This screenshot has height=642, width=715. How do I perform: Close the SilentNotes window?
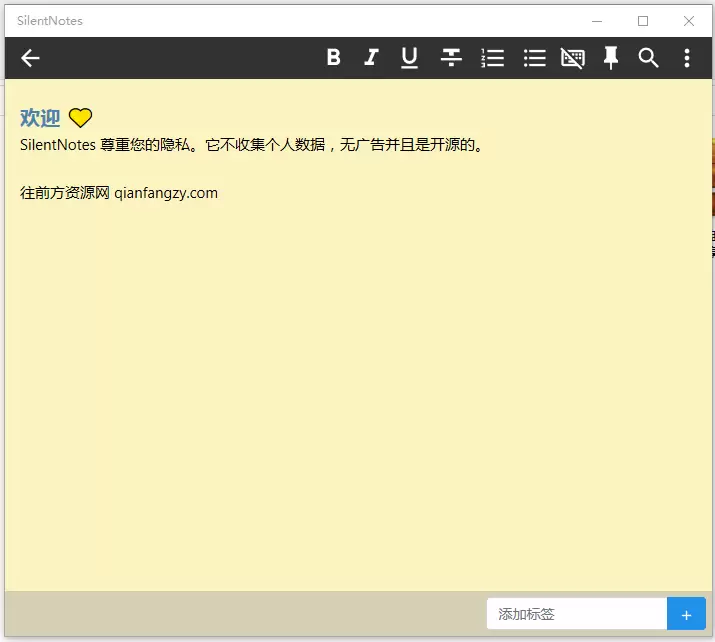(689, 21)
